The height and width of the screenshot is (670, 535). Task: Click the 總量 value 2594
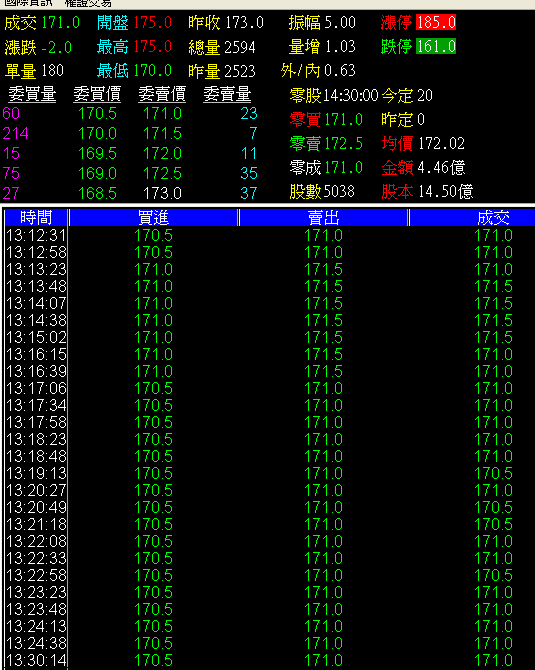click(x=240, y=47)
